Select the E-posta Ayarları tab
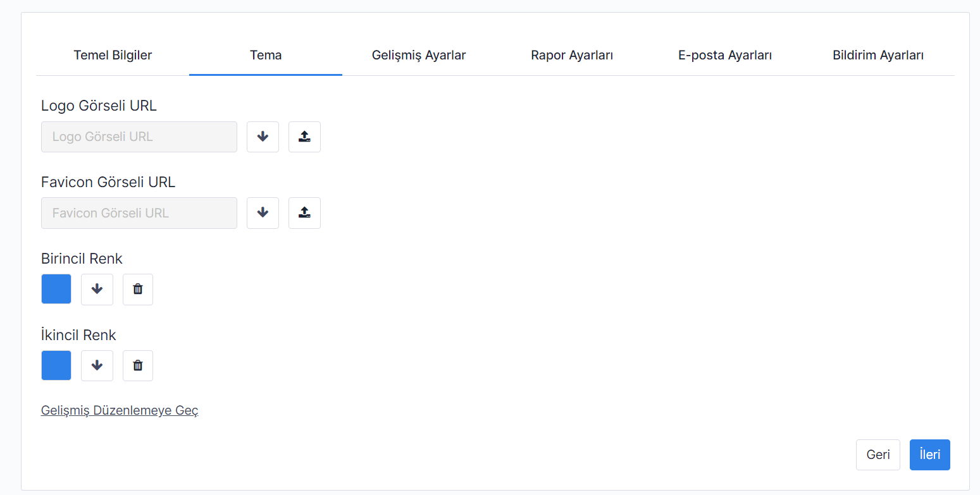Image resolution: width=980 pixels, height=495 pixels. pos(725,56)
